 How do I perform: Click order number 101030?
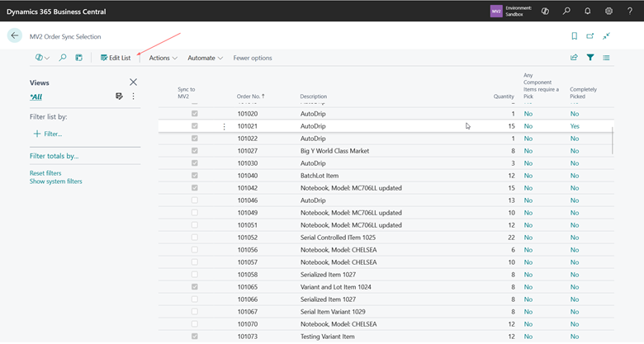click(x=248, y=163)
